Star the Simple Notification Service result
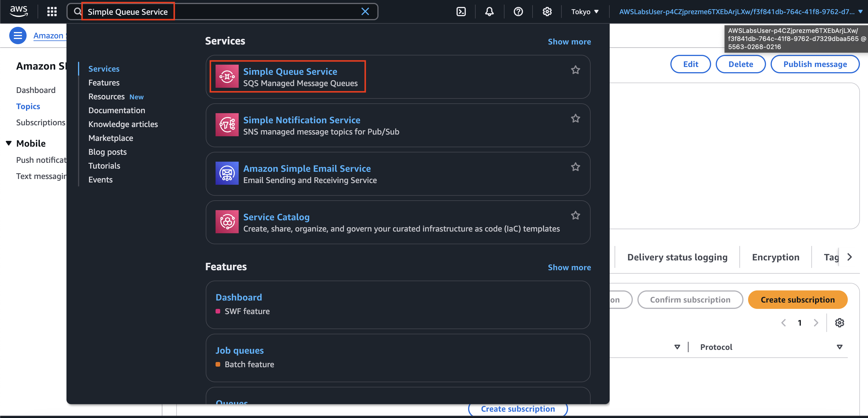This screenshot has height=418, width=868. point(575,118)
